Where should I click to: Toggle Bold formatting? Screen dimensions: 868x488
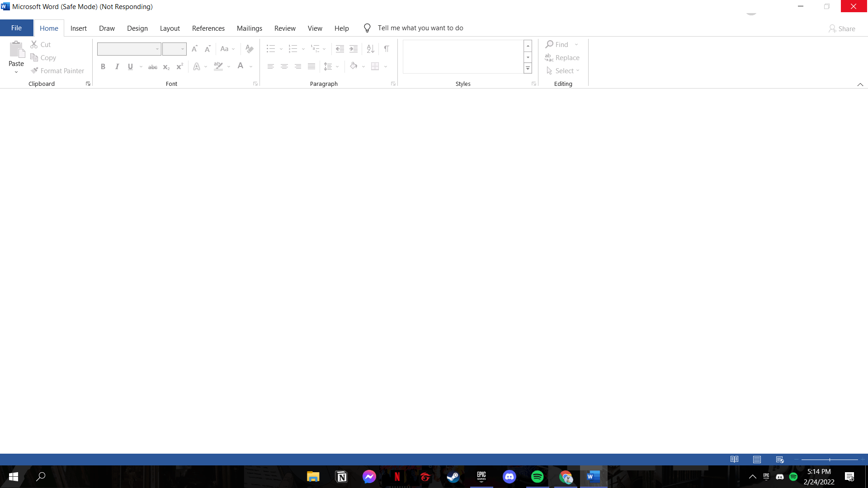(103, 66)
